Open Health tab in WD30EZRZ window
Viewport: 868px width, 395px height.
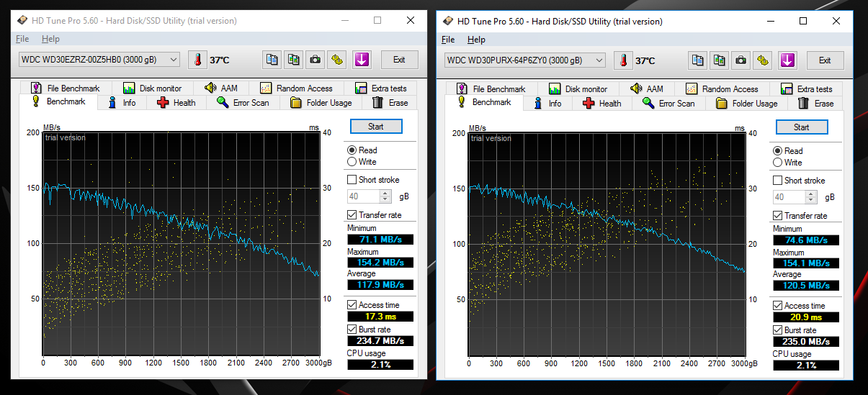(x=176, y=103)
